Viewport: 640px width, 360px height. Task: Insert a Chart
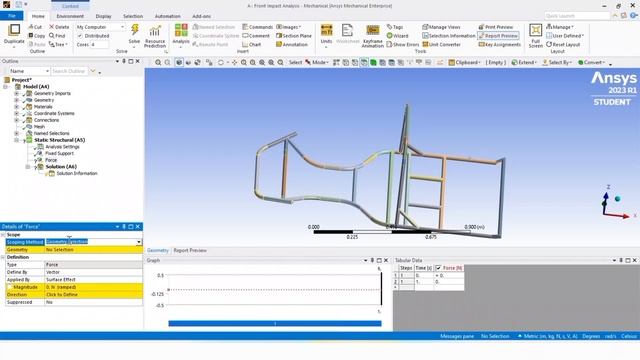(251, 44)
